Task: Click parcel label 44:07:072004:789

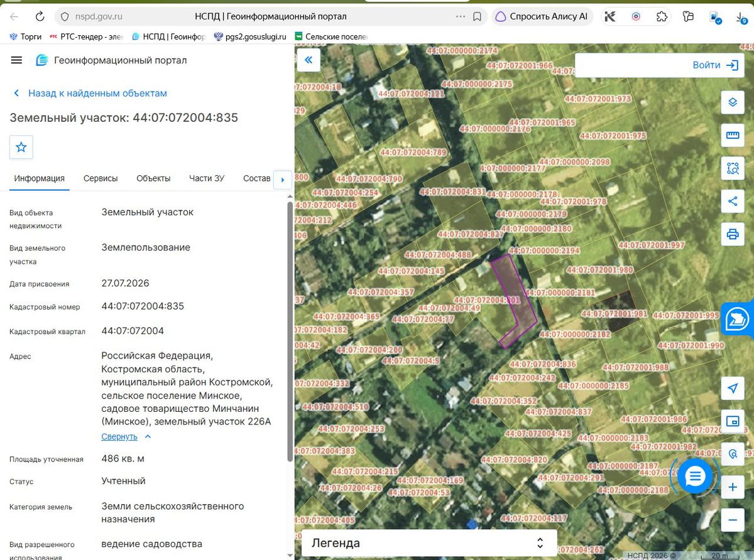Action: (413, 152)
